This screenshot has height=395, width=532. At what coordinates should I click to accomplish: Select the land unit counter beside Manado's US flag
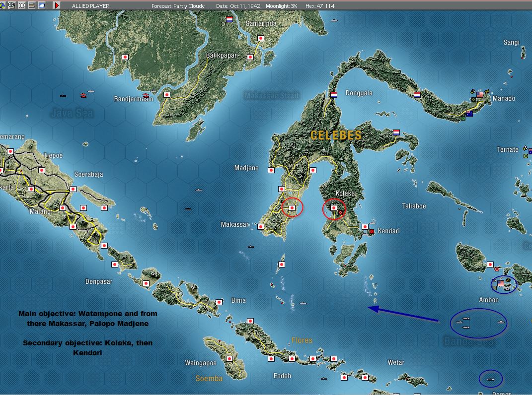click(473, 99)
